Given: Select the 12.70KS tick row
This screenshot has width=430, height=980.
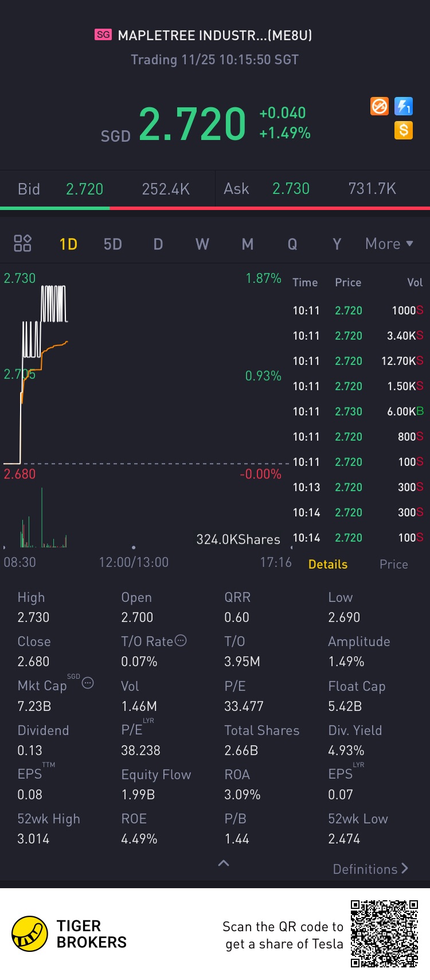Looking at the screenshot, I should [358, 361].
